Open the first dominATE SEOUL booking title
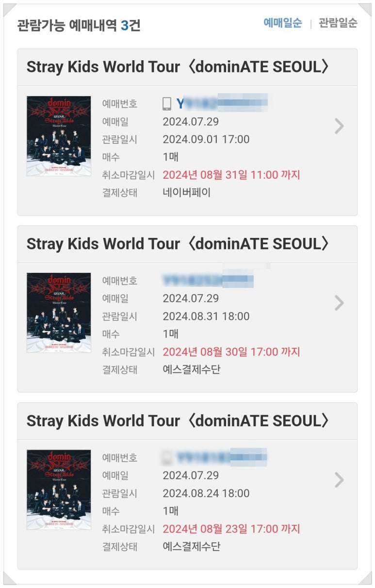The width and height of the screenshot is (375, 588). [x=178, y=67]
